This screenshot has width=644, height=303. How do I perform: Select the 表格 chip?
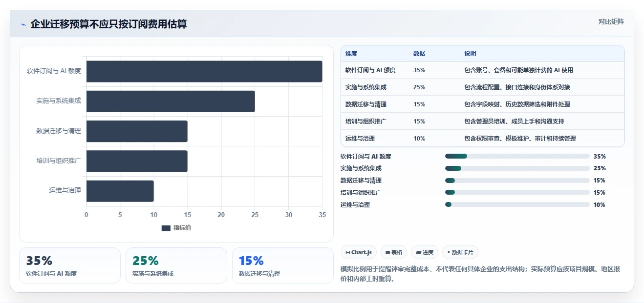point(394,252)
